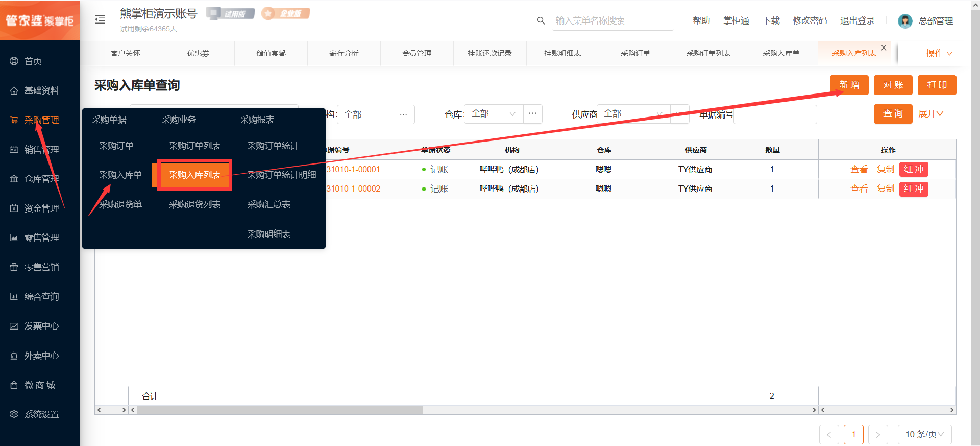Switch to 采购订单列表 tab

pyautogui.click(x=708, y=53)
